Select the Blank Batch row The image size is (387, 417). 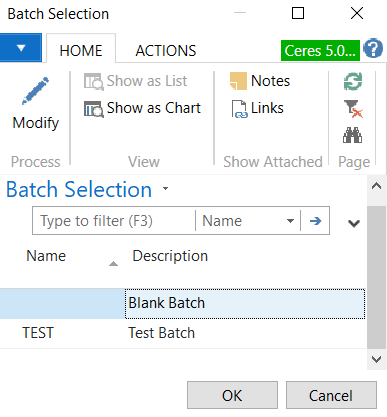pyautogui.click(x=183, y=303)
